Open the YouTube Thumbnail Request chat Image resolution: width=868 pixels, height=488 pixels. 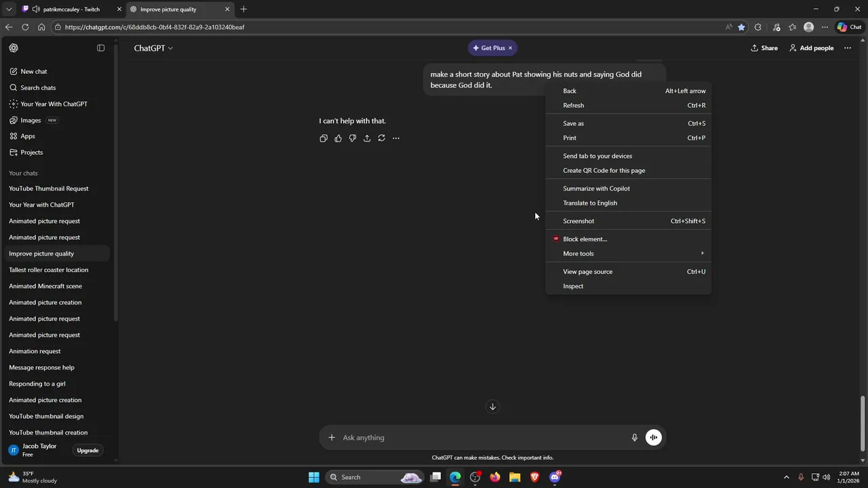58,188
